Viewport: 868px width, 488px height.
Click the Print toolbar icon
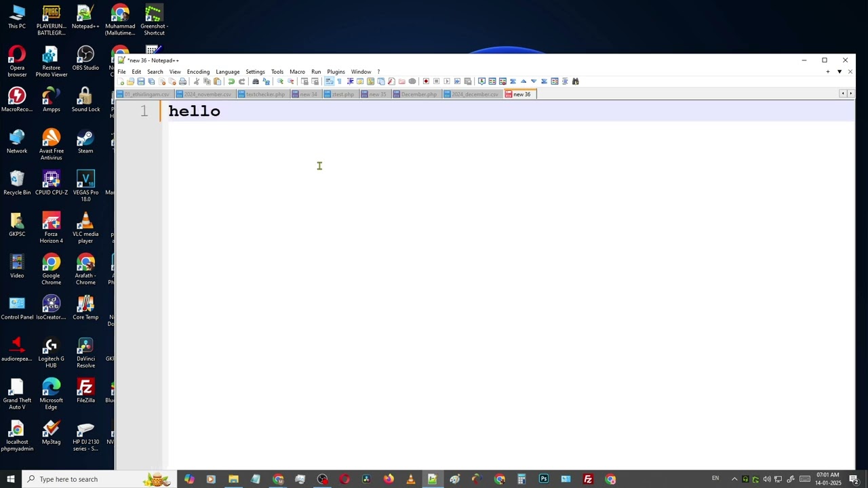(182, 81)
